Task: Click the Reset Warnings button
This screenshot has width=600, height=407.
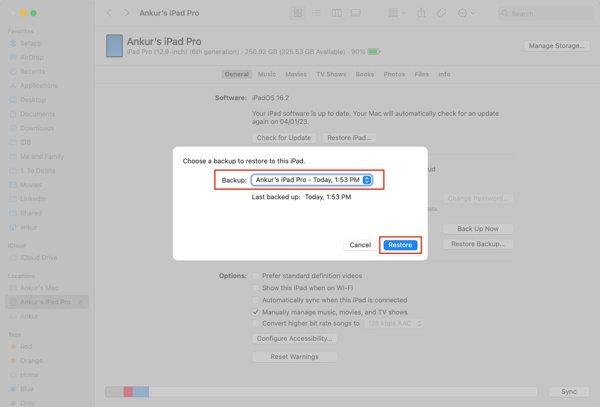Action: click(x=294, y=357)
